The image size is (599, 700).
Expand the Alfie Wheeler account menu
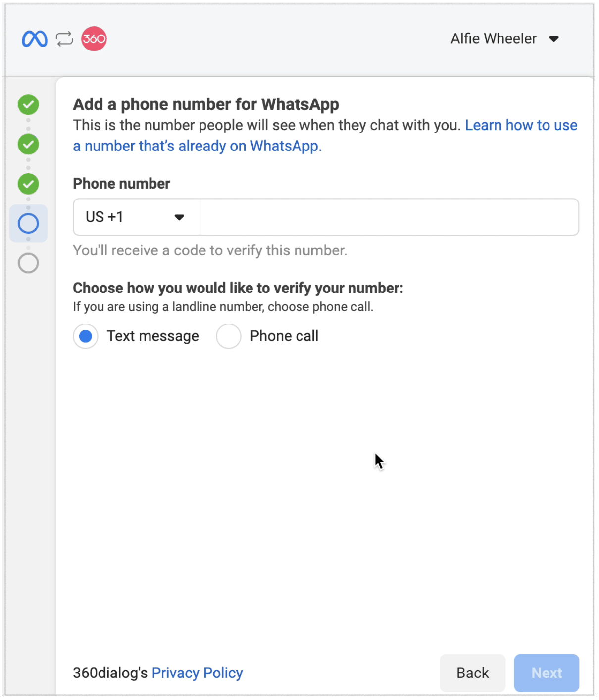pyautogui.click(x=554, y=39)
